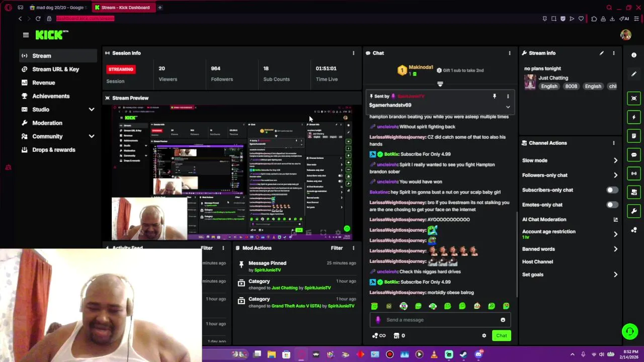Image resolution: width=644 pixels, height=362 pixels.
Task: Open the green headset support button
Action: pyautogui.click(x=630, y=331)
